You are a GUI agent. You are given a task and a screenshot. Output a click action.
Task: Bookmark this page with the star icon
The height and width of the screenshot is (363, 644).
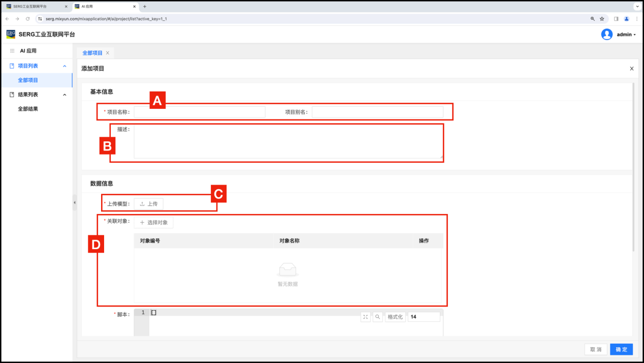coord(602,19)
